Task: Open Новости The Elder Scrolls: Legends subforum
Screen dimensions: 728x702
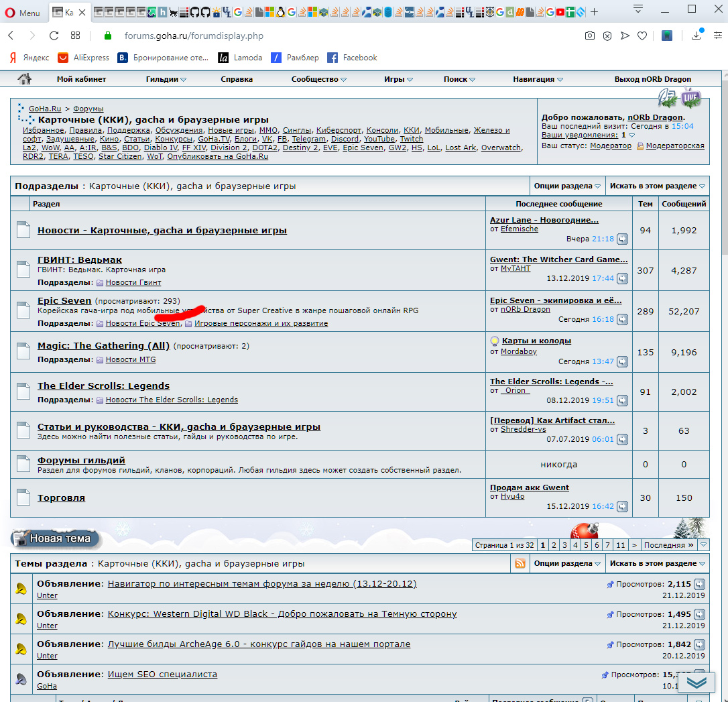Action: pos(172,400)
